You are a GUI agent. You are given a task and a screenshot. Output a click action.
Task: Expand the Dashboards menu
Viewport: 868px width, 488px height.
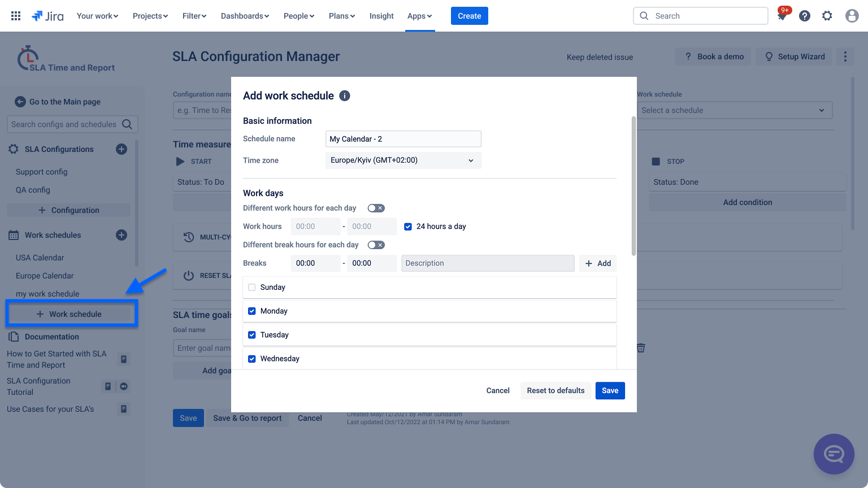pyautogui.click(x=245, y=16)
